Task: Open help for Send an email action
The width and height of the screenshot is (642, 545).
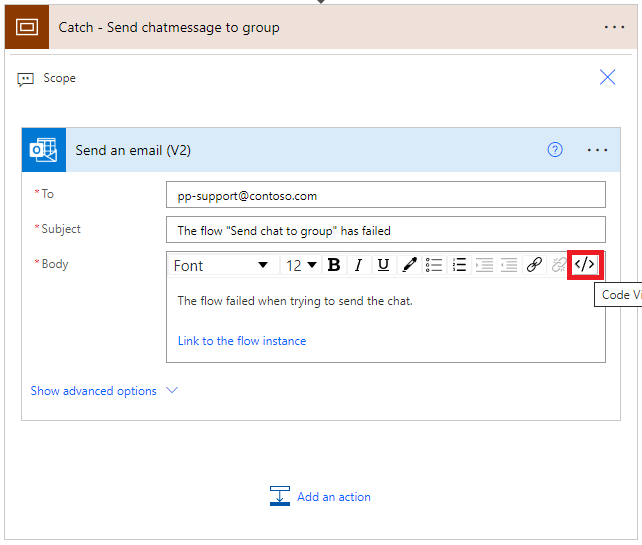Action: [x=555, y=150]
